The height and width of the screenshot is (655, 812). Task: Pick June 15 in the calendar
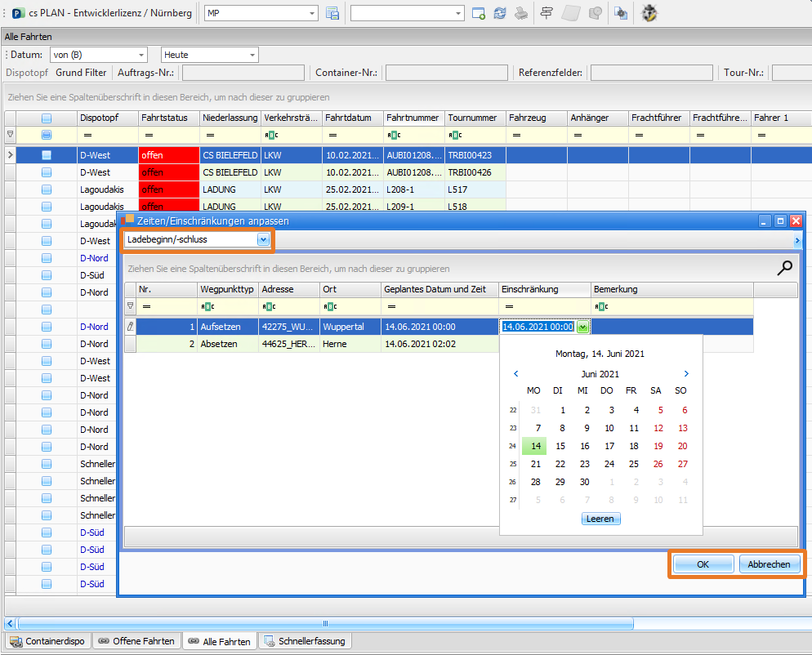tap(560, 446)
